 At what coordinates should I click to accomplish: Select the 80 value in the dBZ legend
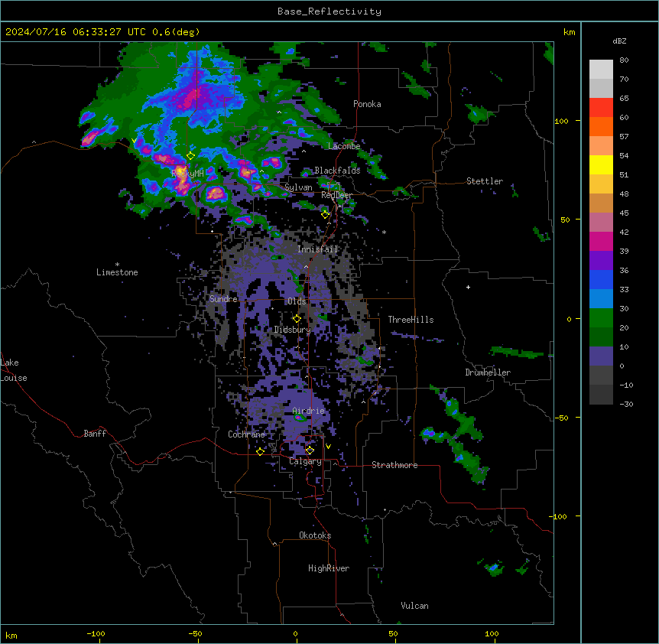point(624,60)
